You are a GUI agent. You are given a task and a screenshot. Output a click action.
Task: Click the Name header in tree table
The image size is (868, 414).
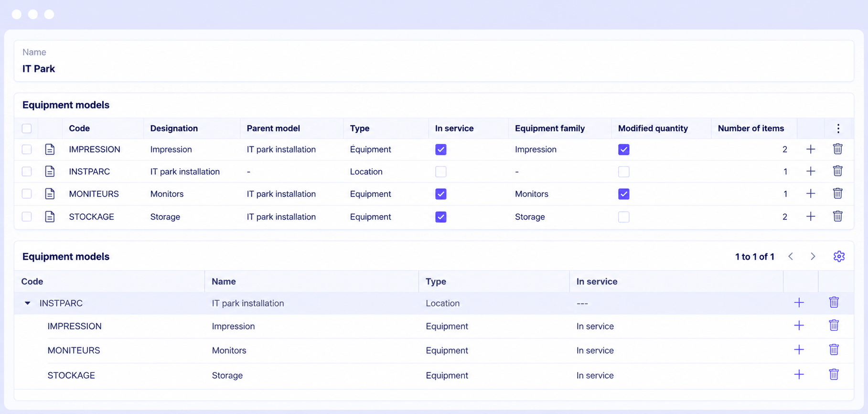click(x=224, y=282)
